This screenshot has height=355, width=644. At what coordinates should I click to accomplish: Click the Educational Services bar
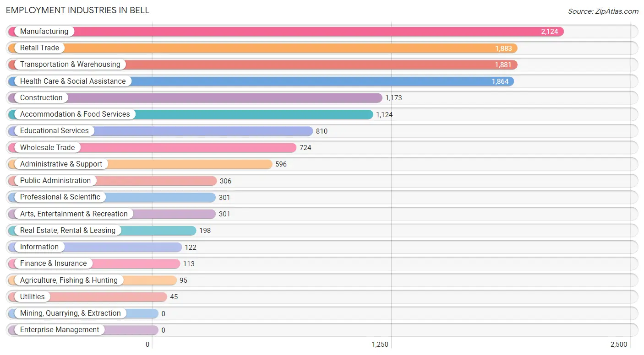pyautogui.click(x=160, y=131)
